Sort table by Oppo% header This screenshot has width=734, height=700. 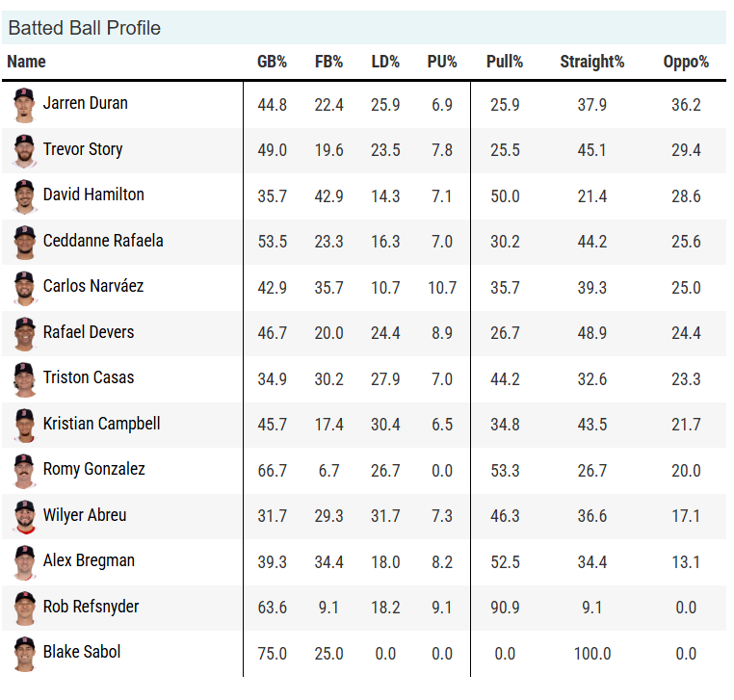[686, 62]
